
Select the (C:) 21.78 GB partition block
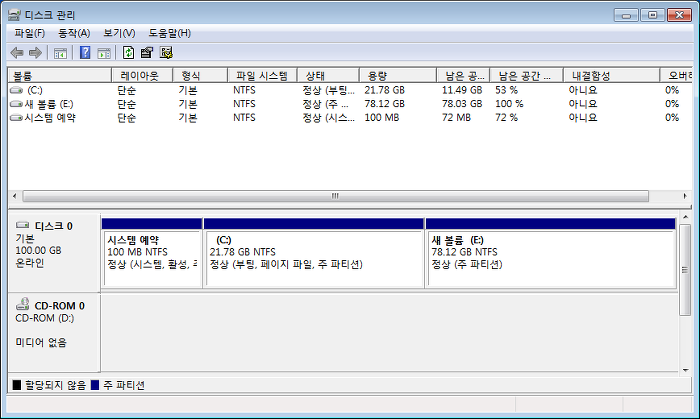click(314, 253)
